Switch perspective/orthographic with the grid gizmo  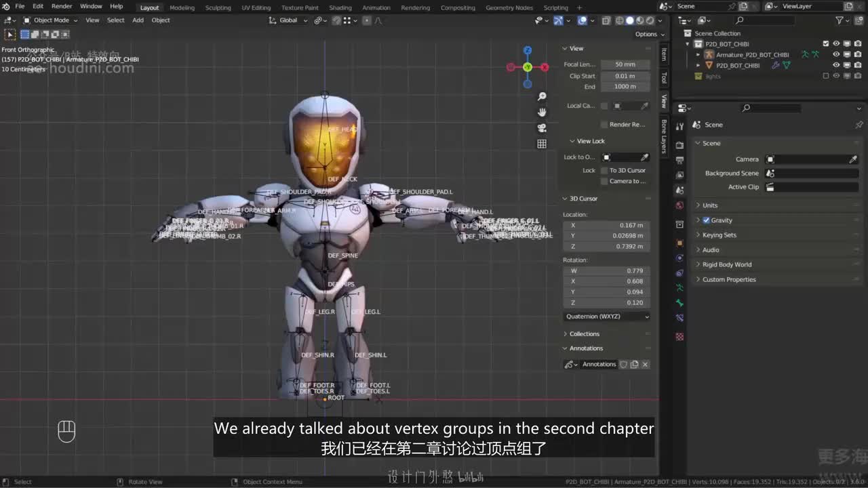pyautogui.click(x=542, y=144)
